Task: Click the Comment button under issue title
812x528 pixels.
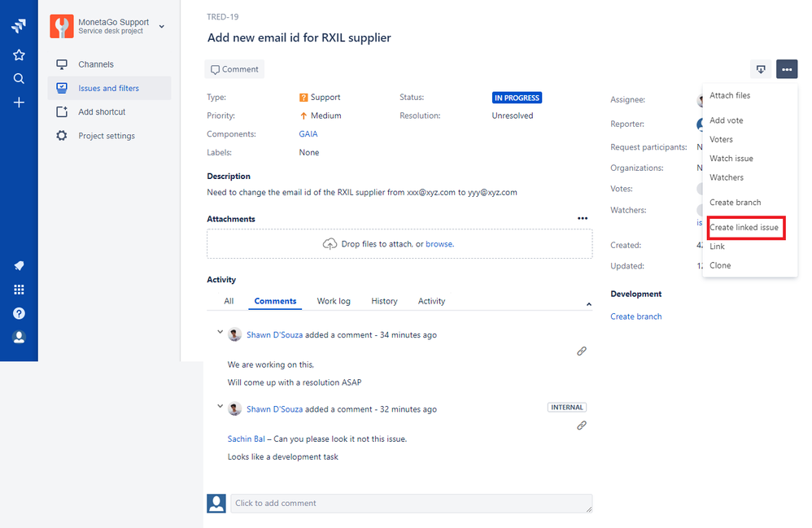Action: tap(234, 69)
